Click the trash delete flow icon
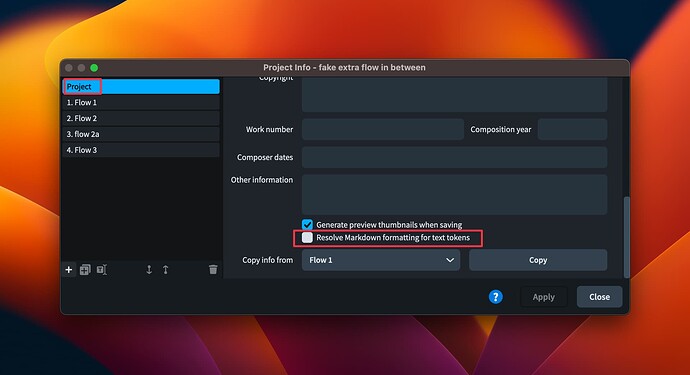Image resolution: width=690 pixels, height=375 pixels. click(213, 269)
